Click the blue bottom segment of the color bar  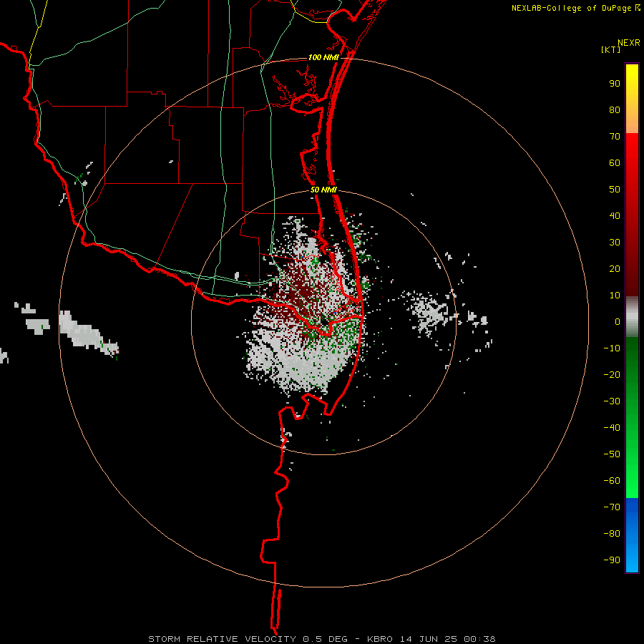pyautogui.click(x=632, y=535)
